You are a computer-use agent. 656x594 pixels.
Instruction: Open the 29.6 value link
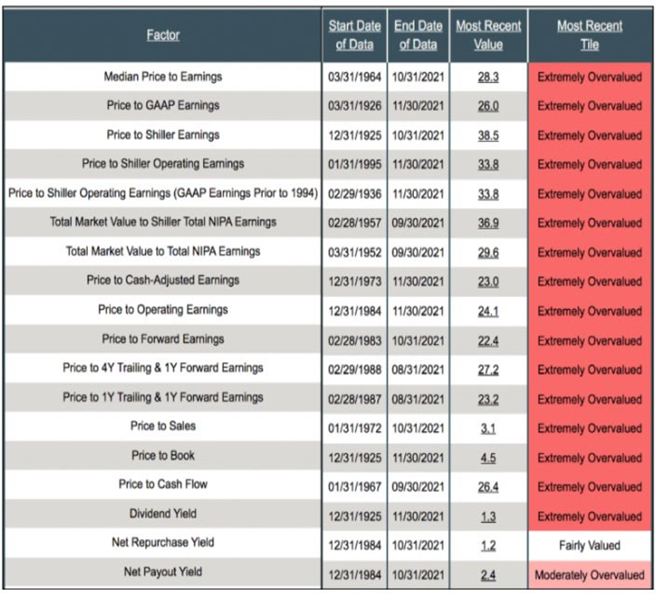click(x=488, y=253)
